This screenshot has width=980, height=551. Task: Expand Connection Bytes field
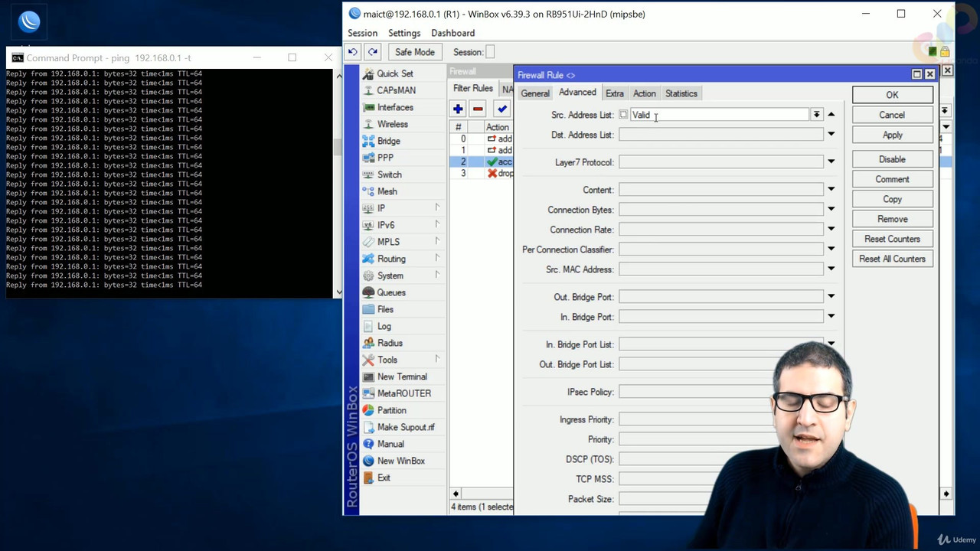(831, 210)
